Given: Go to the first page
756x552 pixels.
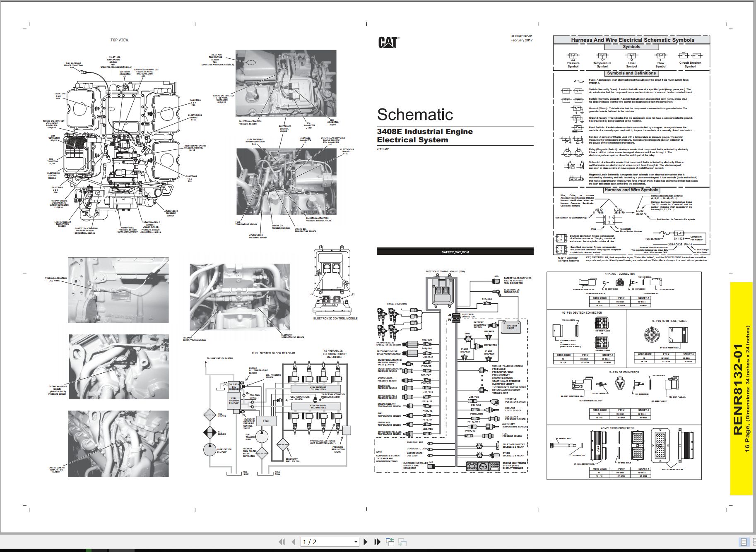Looking at the screenshot, I should coord(282,542).
